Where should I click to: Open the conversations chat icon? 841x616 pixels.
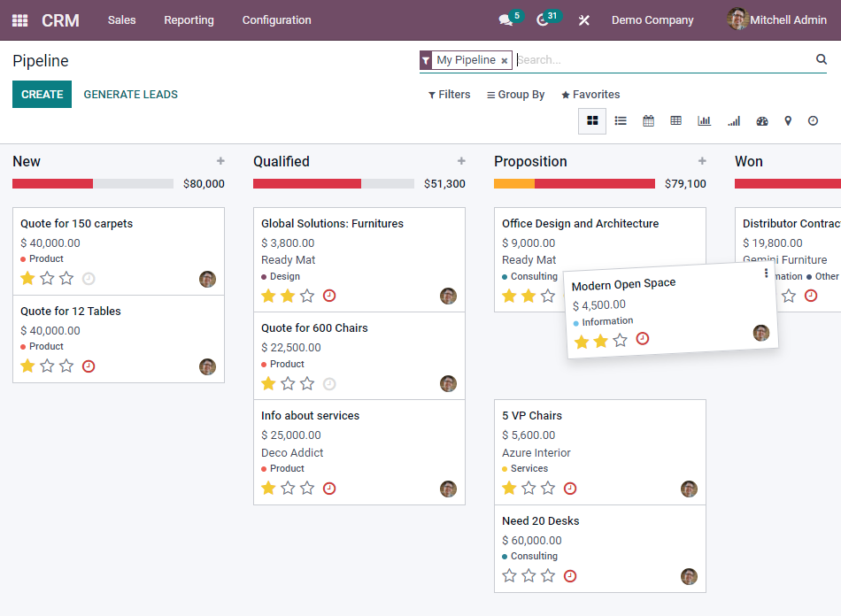(505, 20)
